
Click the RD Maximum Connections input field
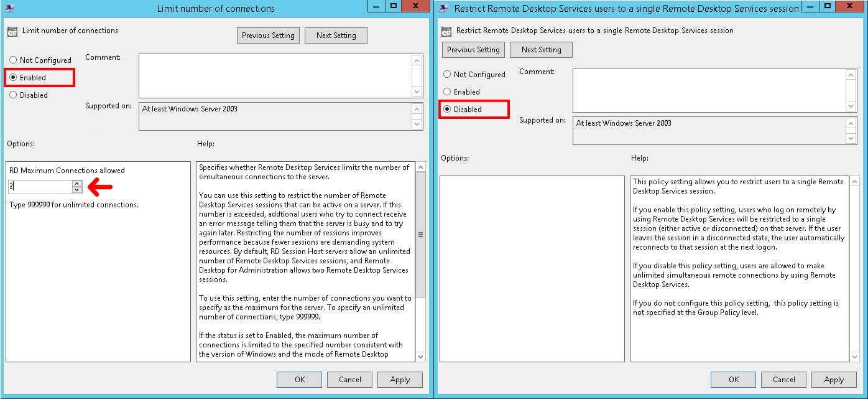[40, 187]
